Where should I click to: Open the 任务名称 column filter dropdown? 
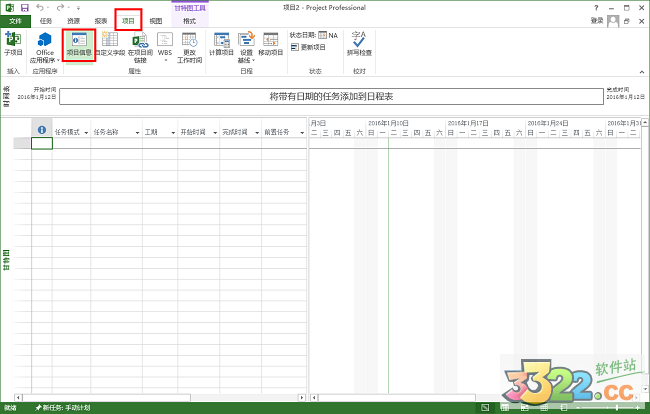click(x=137, y=133)
